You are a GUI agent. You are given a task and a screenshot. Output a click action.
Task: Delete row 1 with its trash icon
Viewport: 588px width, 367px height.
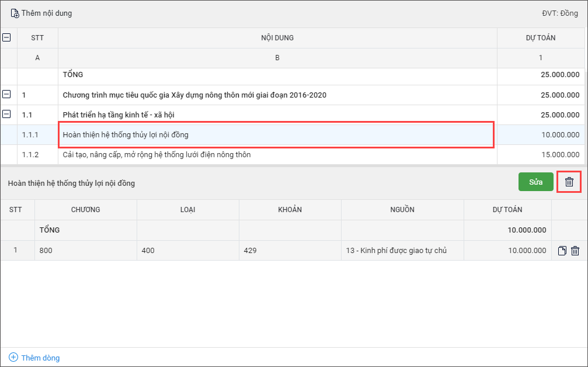(x=575, y=251)
